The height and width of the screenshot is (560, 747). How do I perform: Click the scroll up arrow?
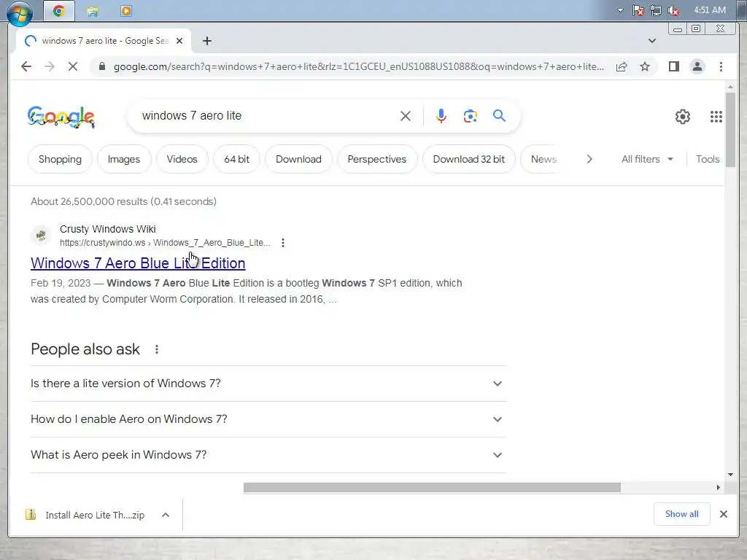(x=730, y=87)
